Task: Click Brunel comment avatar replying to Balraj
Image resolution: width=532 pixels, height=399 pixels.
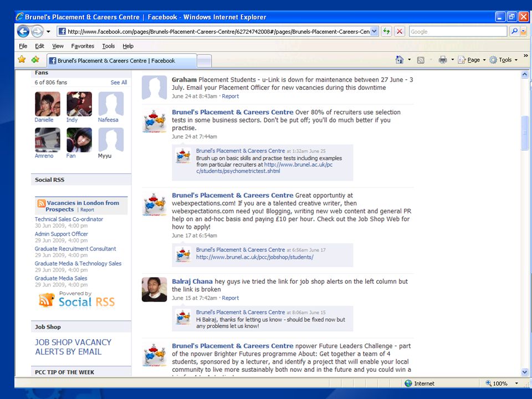Action: tap(183, 318)
